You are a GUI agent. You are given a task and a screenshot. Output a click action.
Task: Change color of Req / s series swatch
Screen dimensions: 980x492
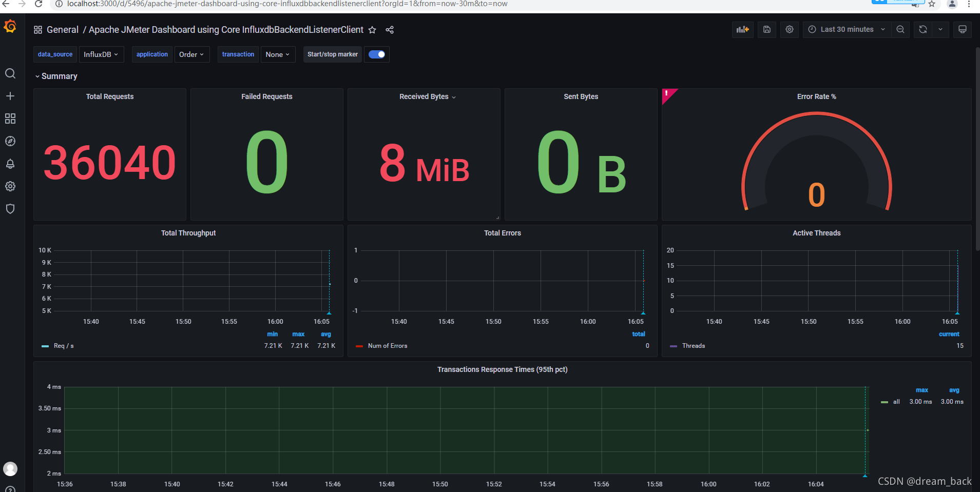tap(45, 346)
